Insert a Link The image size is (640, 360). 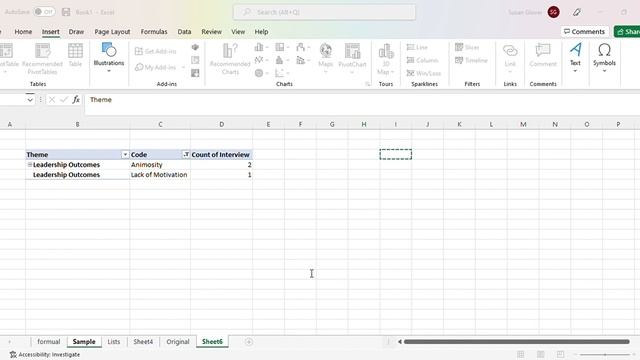[x=510, y=58]
